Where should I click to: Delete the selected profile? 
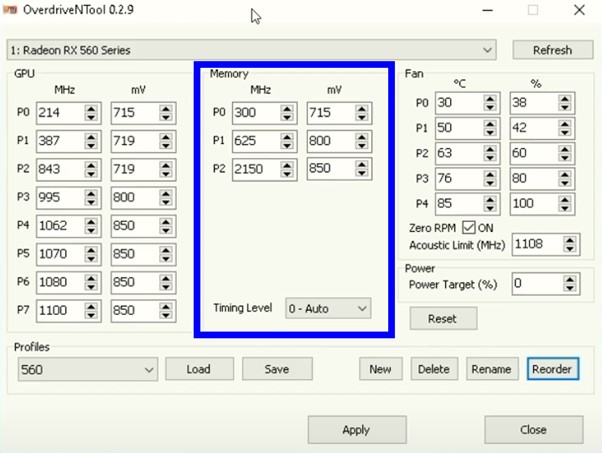[x=433, y=369]
